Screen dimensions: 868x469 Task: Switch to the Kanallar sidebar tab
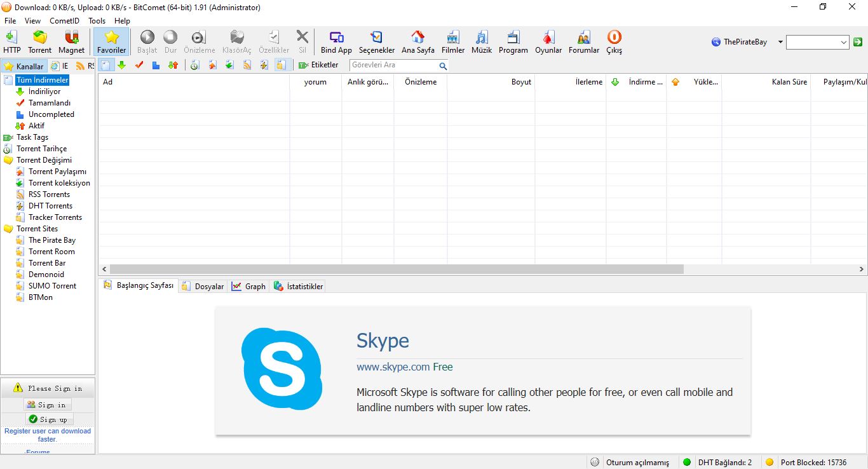[x=24, y=66]
